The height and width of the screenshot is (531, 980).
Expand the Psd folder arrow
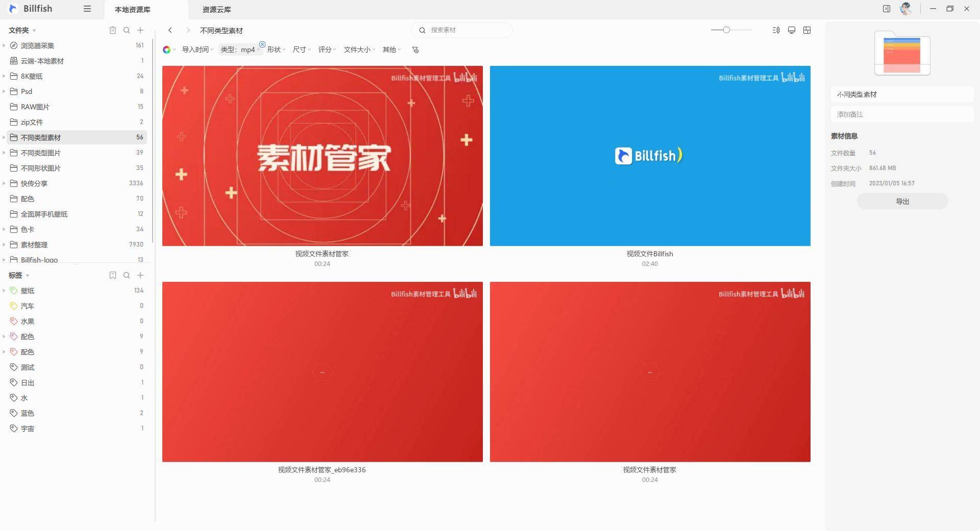tap(4, 91)
